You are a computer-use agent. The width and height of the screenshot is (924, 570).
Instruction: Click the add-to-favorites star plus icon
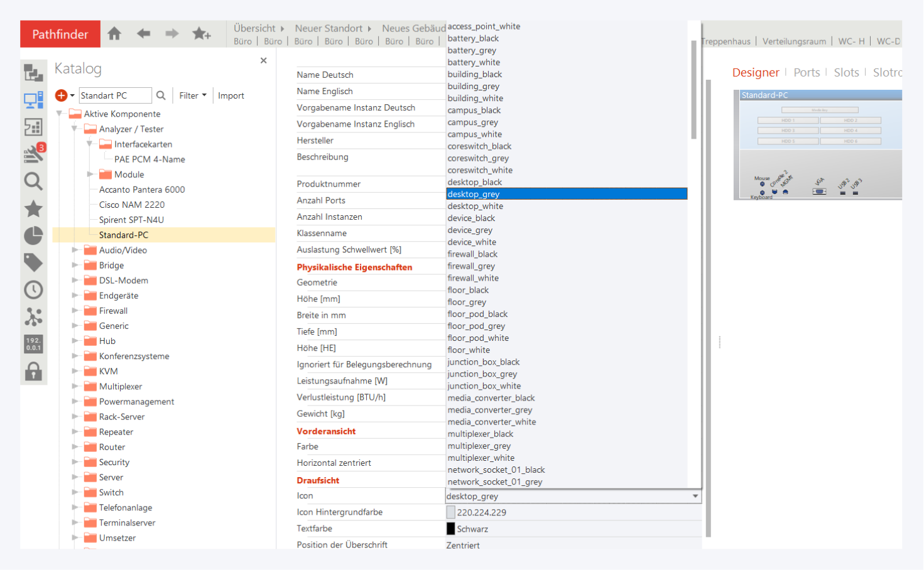click(201, 34)
